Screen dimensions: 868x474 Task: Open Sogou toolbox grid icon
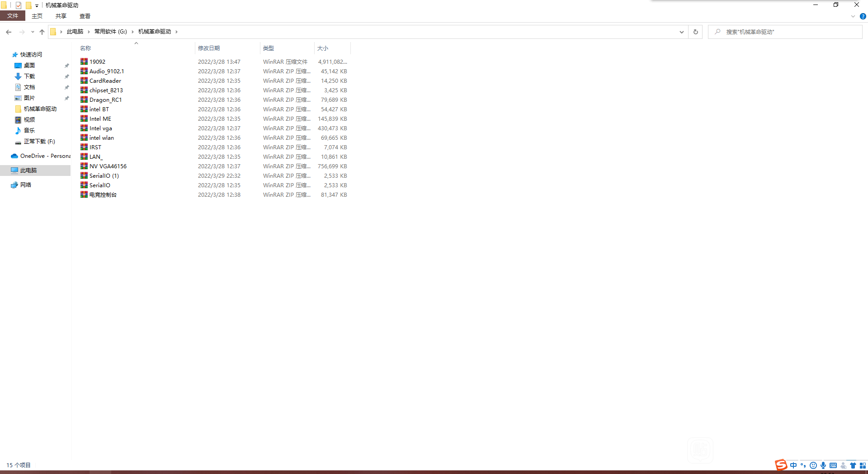863,465
